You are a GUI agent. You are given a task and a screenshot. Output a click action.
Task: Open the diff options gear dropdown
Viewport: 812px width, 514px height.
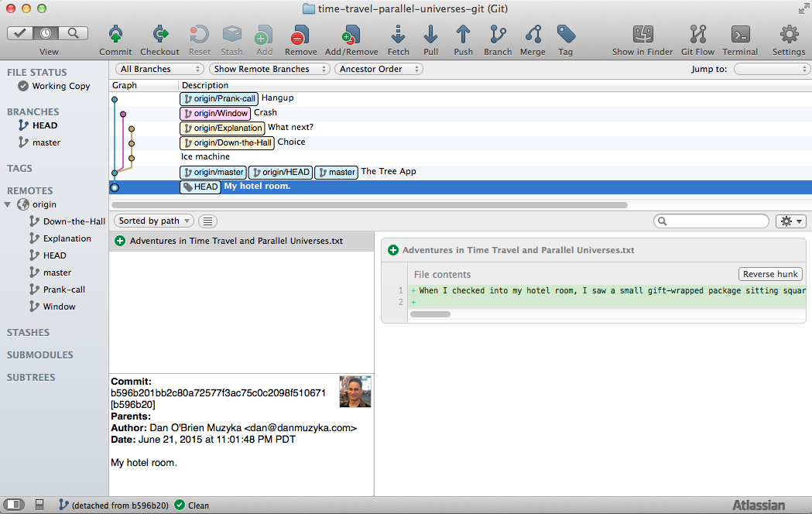(x=791, y=221)
